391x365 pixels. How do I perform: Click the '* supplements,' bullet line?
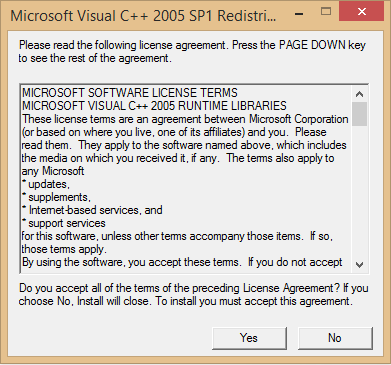click(x=56, y=197)
